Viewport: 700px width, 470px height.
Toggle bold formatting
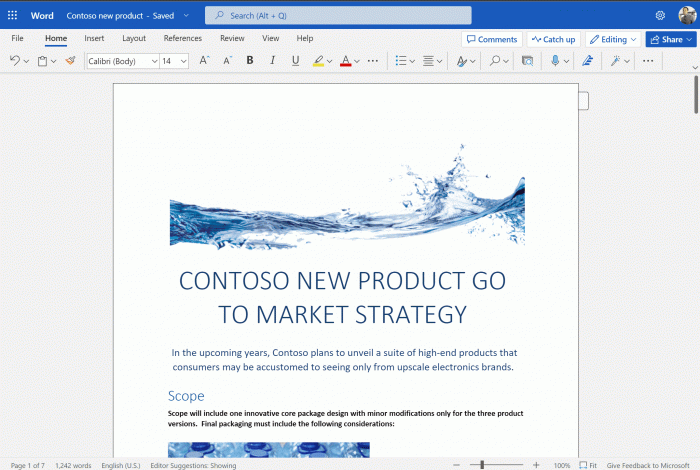pyautogui.click(x=250, y=60)
